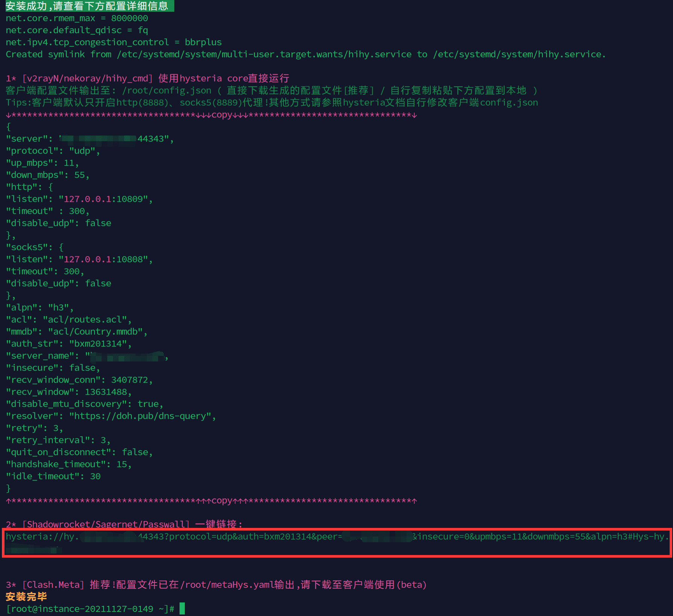673x616 pixels.
Task: Click the '"server":' config line
Action: (x=90, y=139)
